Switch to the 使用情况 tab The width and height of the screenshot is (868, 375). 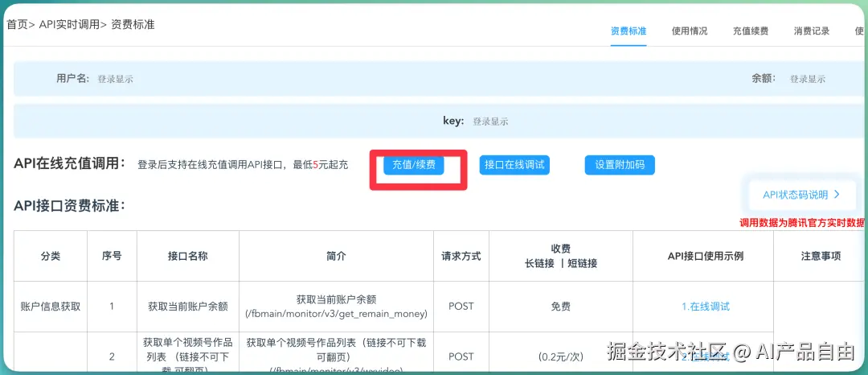coord(690,31)
